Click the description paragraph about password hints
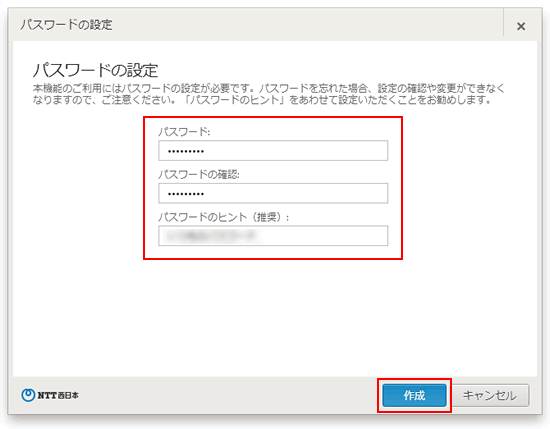The image size is (550, 429). [x=269, y=94]
